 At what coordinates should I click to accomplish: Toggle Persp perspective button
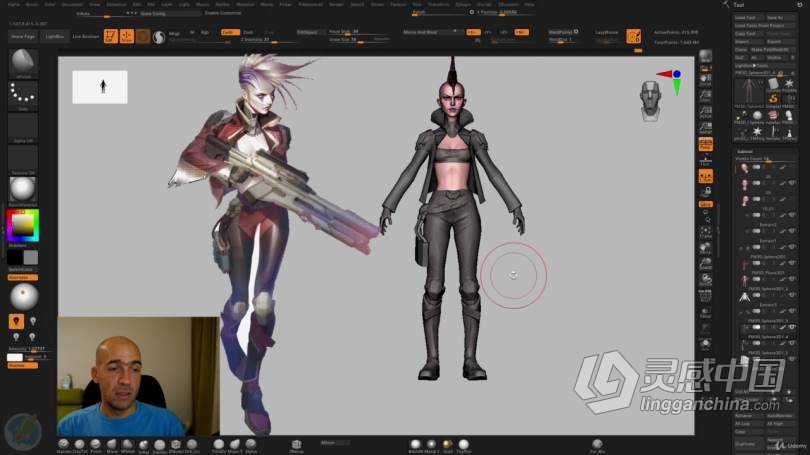point(705,144)
